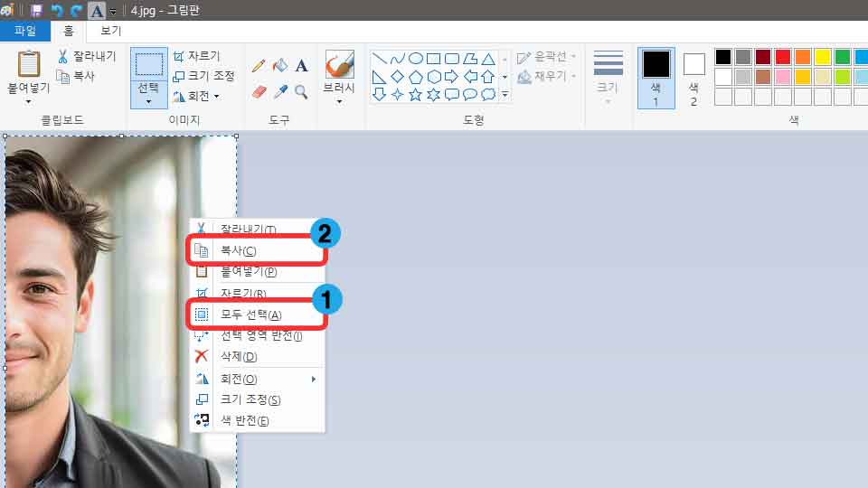Choose the Oval shape
Viewport: 868px width, 488px height.
pyautogui.click(x=416, y=59)
